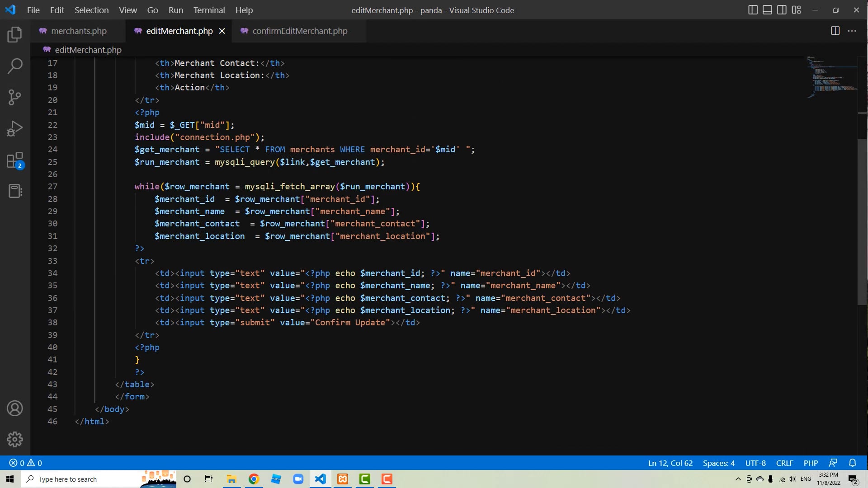Select PHP language mode in status bar
This screenshot has width=868, height=488.
(810, 463)
